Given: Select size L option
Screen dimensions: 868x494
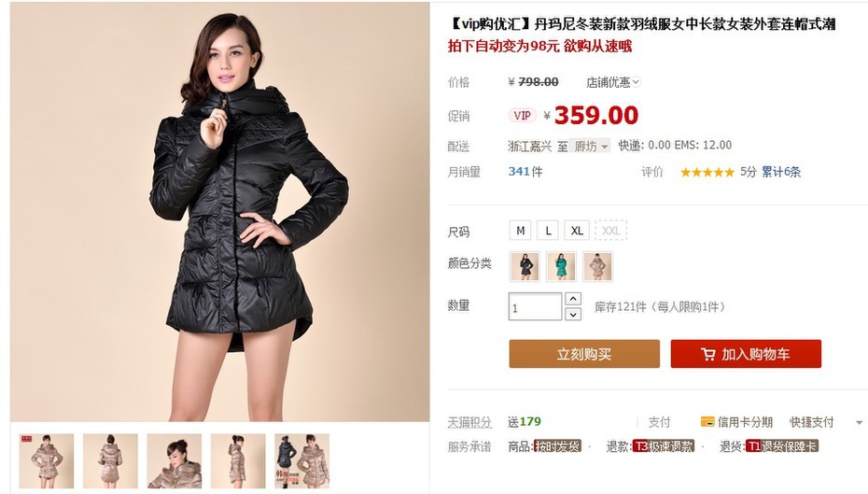Looking at the screenshot, I should click(x=548, y=231).
